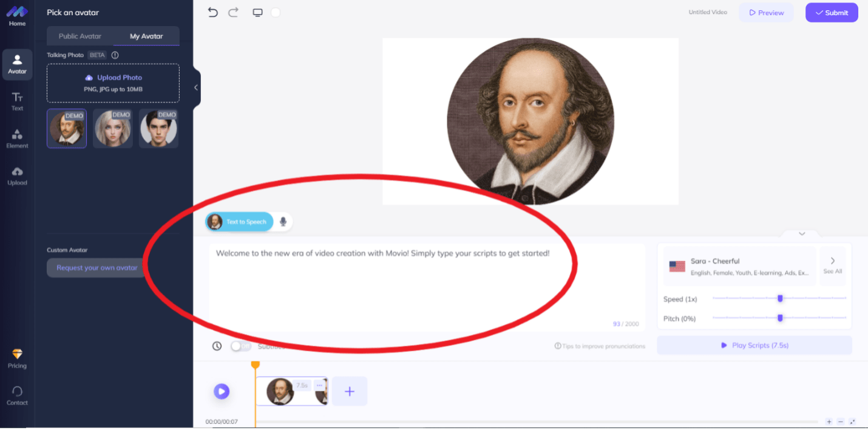Select the Avatar sidebar icon
The width and height of the screenshot is (868, 430).
(17, 65)
